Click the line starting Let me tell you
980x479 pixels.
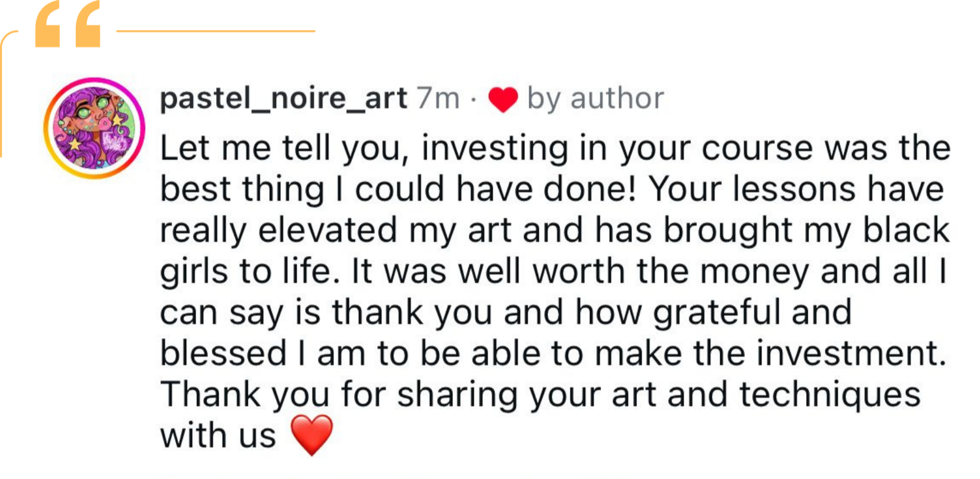click(x=555, y=148)
